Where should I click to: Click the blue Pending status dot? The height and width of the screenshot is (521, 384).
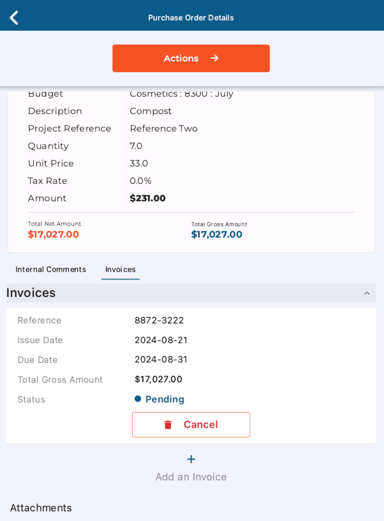point(138,399)
